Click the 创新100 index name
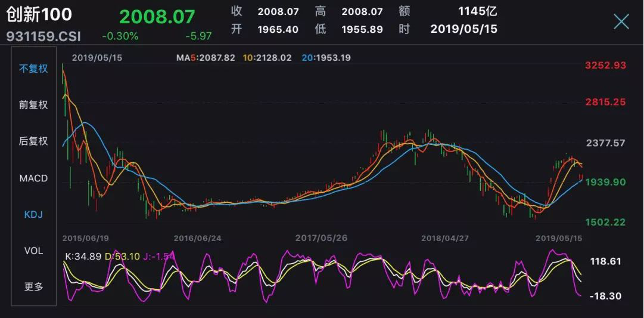The height and width of the screenshot is (318, 644). pyautogui.click(x=39, y=14)
